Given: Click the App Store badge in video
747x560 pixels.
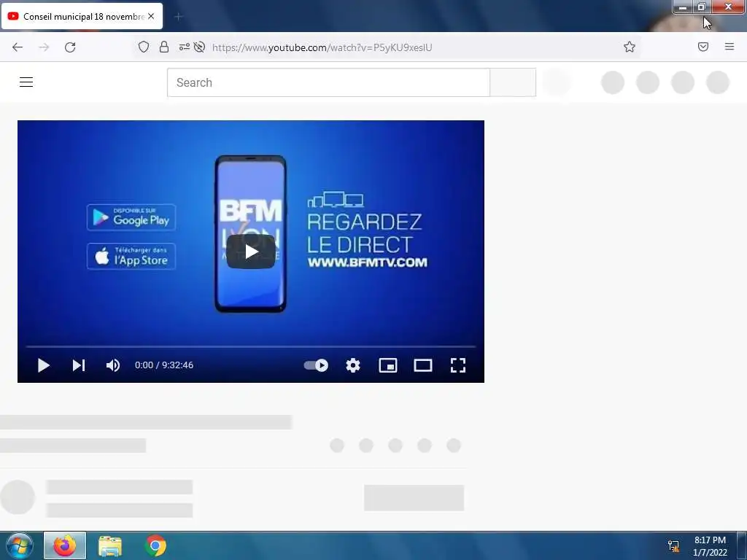Looking at the screenshot, I should [x=131, y=256].
